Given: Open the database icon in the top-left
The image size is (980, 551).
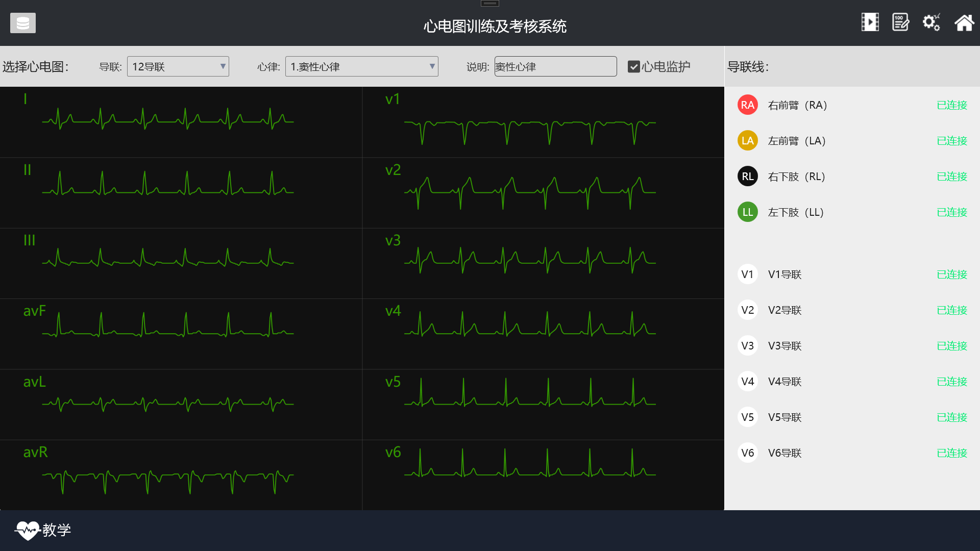Looking at the screenshot, I should (x=22, y=22).
